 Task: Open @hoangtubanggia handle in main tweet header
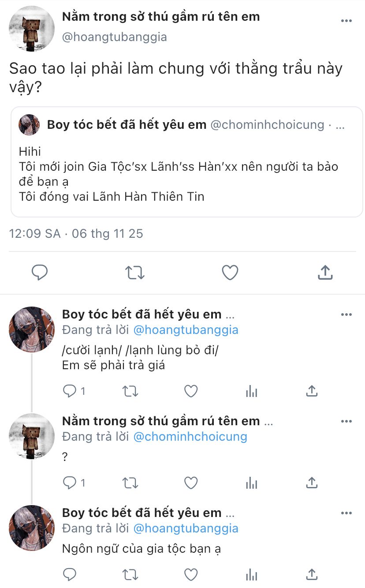(114, 37)
